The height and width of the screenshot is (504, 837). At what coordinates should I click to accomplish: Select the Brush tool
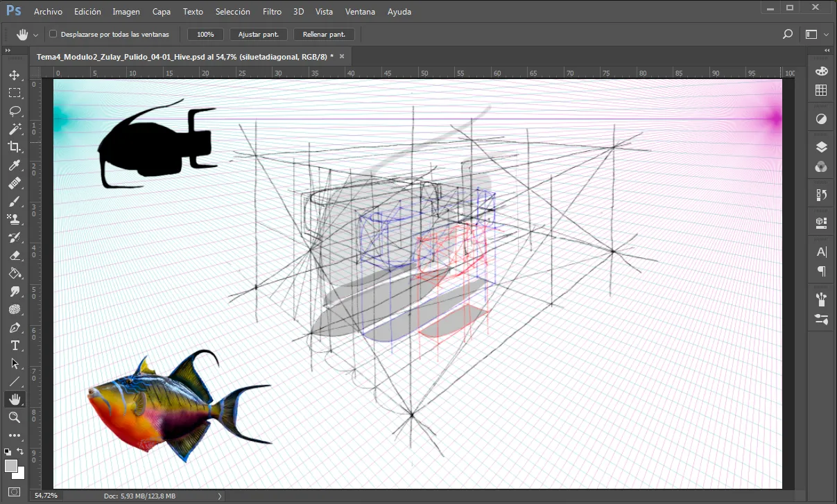tap(15, 201)
